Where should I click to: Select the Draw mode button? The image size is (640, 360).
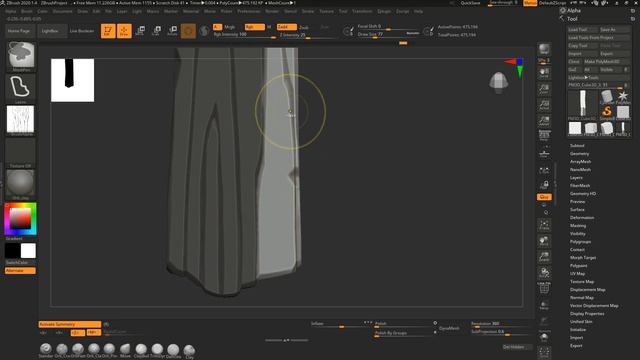tap(124, 31)
